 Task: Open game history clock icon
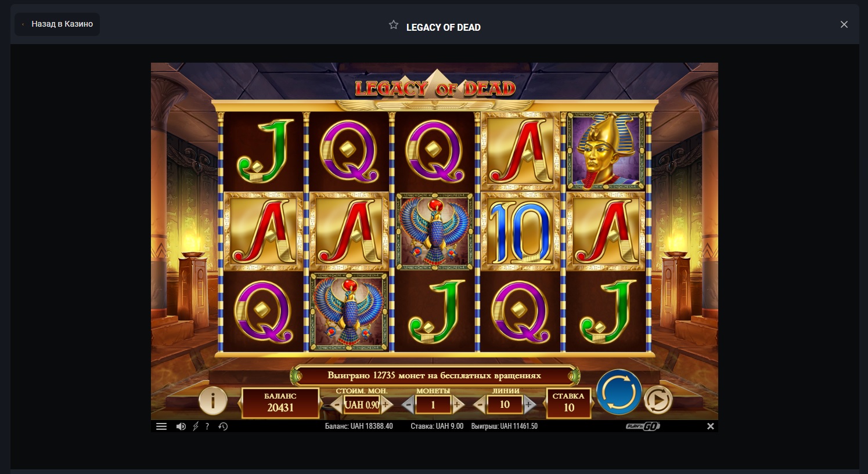(223, 426)
